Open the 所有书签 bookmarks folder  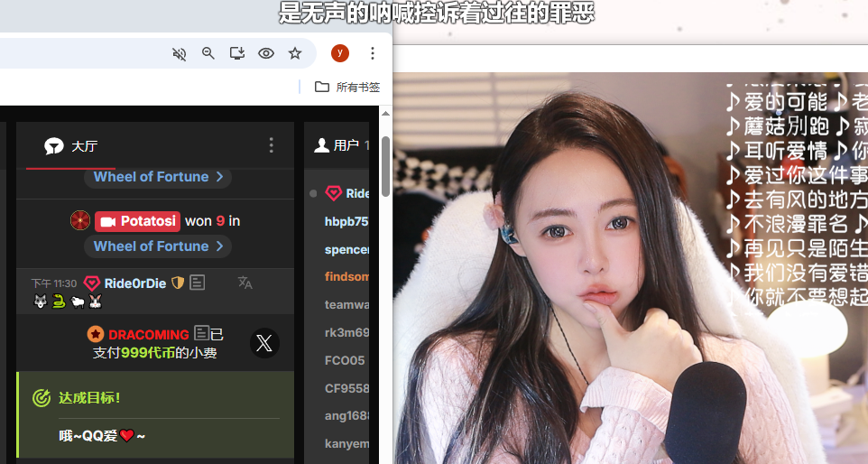point(347,87)
